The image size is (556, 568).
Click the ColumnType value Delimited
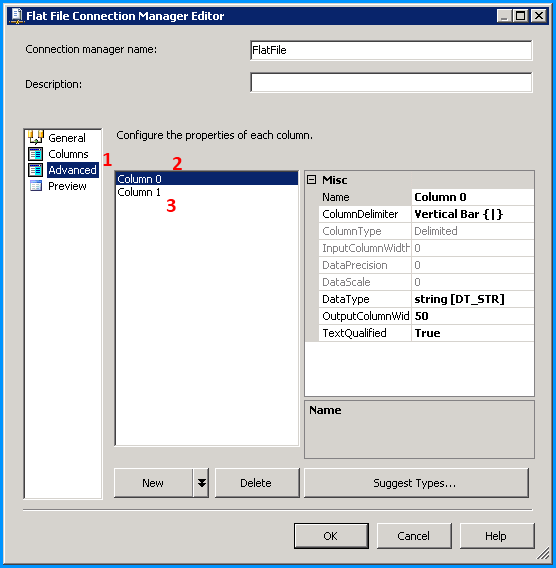click(472, 231)
